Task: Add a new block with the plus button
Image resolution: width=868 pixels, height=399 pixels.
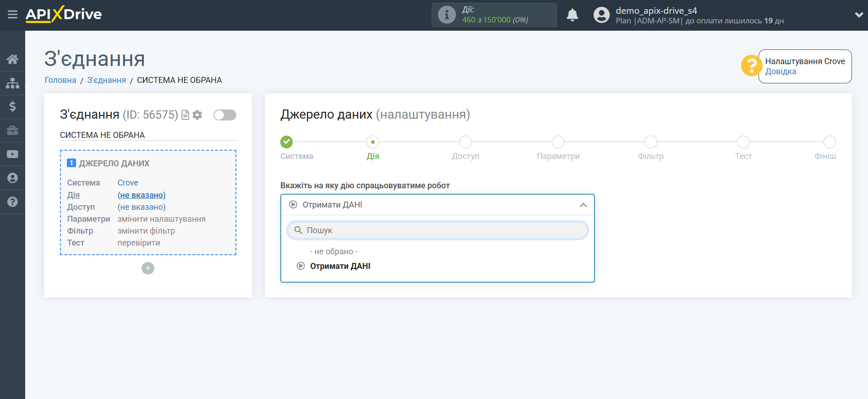Action: click(x=148, y=268)
